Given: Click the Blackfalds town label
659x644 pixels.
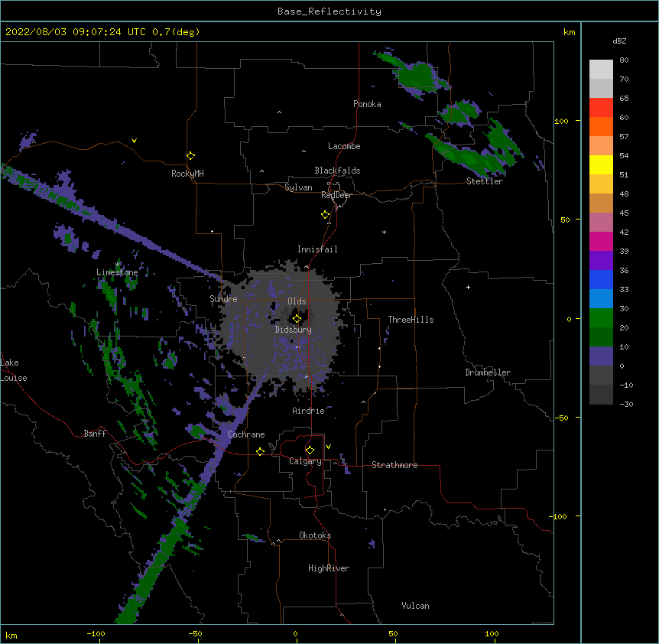Looking at the screenshot, I should pos(337,171).
